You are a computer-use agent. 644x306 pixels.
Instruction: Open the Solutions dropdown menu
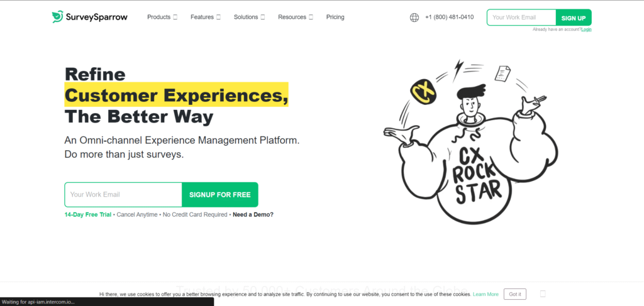tap(249, 17)
